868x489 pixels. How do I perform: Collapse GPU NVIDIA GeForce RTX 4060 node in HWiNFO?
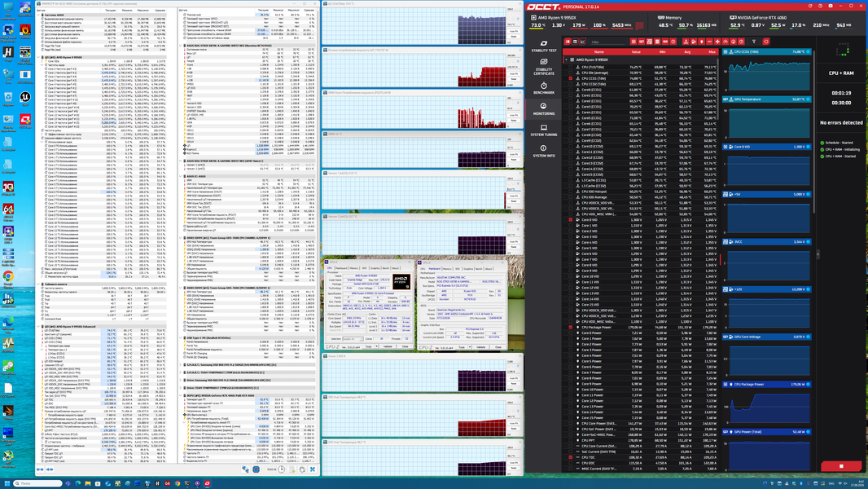181,395
